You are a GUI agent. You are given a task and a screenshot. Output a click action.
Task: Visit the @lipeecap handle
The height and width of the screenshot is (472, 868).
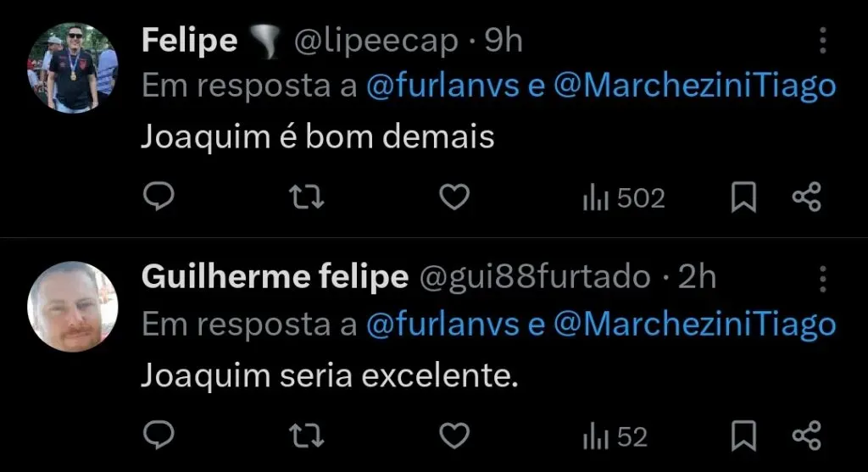[x=376, y=42]
